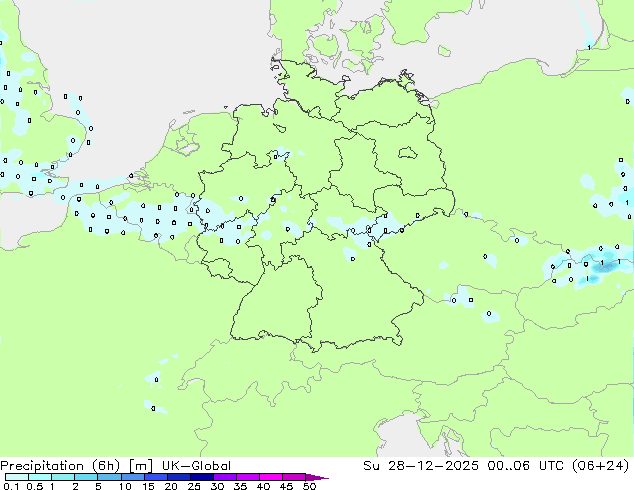Click the '10' legend scale value
This screenshot has height=490, width=634.
click(x=125, y=486)
